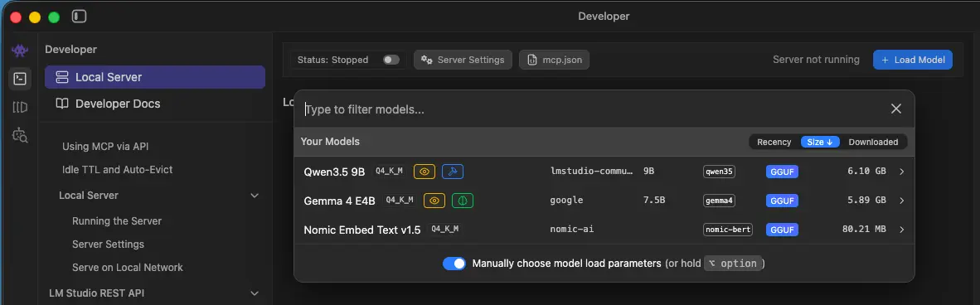Open the My Models library sidebar icon

tap(20, 107)
